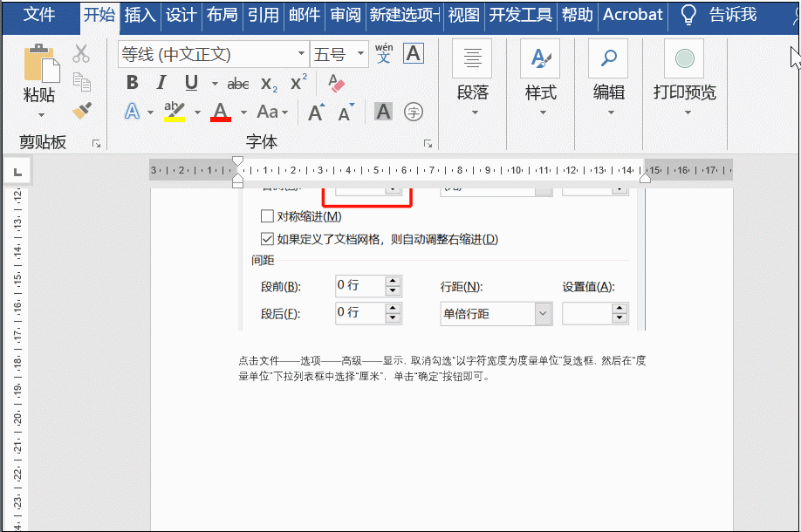801x532 pixels.
Task: Open the Paste options dropdown arrow
Action: click(41, 115)
